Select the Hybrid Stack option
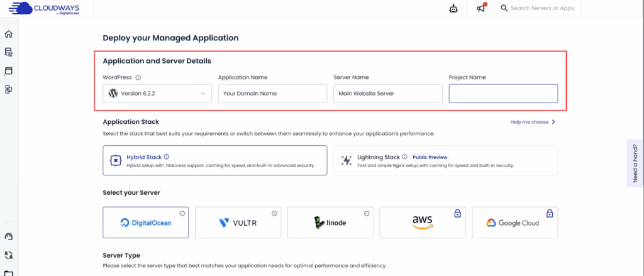This screenshot has width=644, height=276. 215,160
